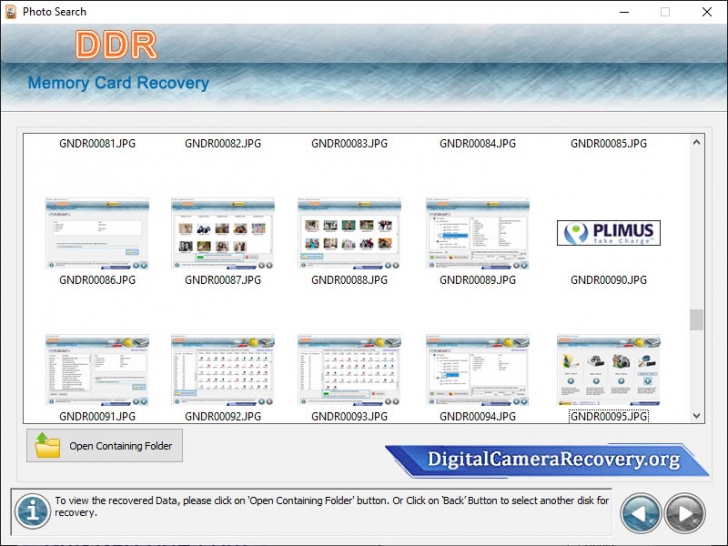This screenshot has height=546, width=728.
Task: Click file name GNDR00081.JPG
Action: click(x=97, y=143)
